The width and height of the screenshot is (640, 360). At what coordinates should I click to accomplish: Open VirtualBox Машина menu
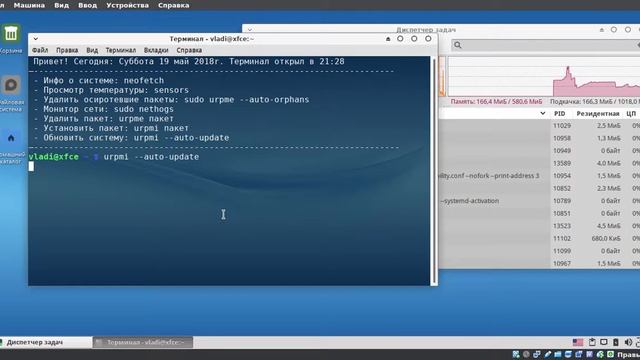29,5
